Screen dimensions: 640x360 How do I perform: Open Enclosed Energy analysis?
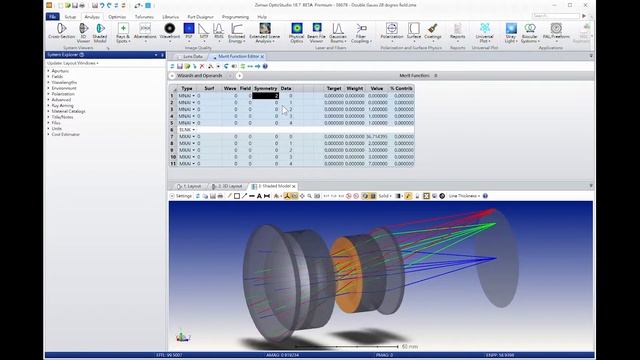[236, 33]
